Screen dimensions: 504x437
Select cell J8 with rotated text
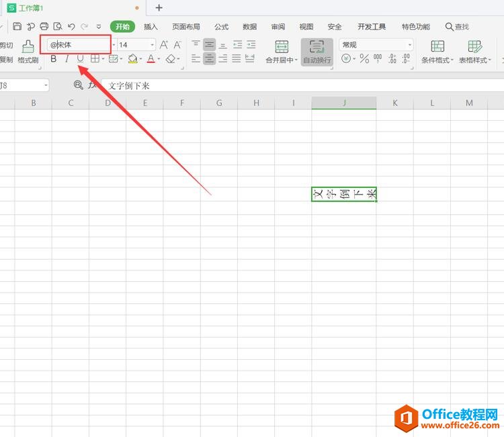coord(344,194)
